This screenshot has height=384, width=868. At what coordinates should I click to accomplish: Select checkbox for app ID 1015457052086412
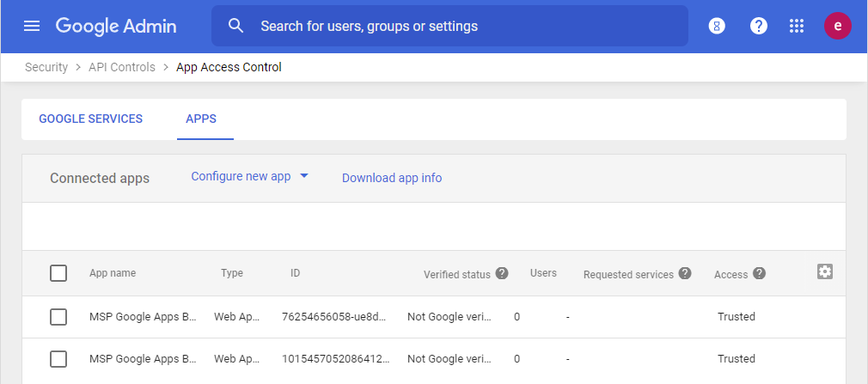coord(58,359)
